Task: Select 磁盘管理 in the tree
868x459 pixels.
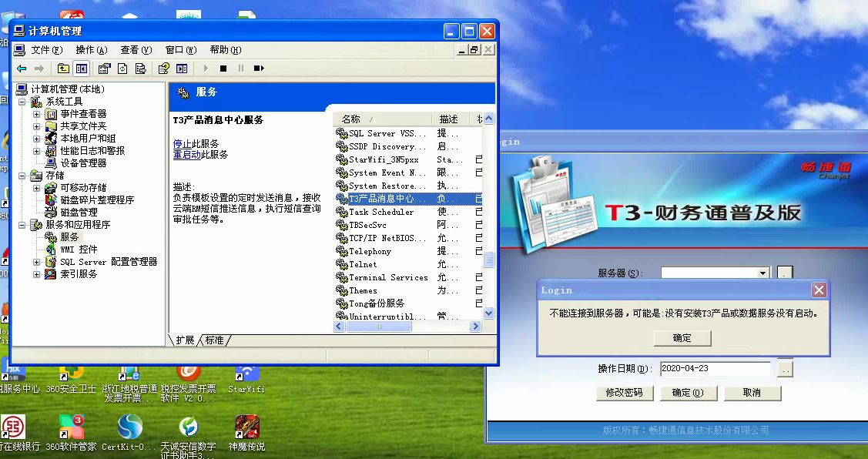Action: coord(79,213)
